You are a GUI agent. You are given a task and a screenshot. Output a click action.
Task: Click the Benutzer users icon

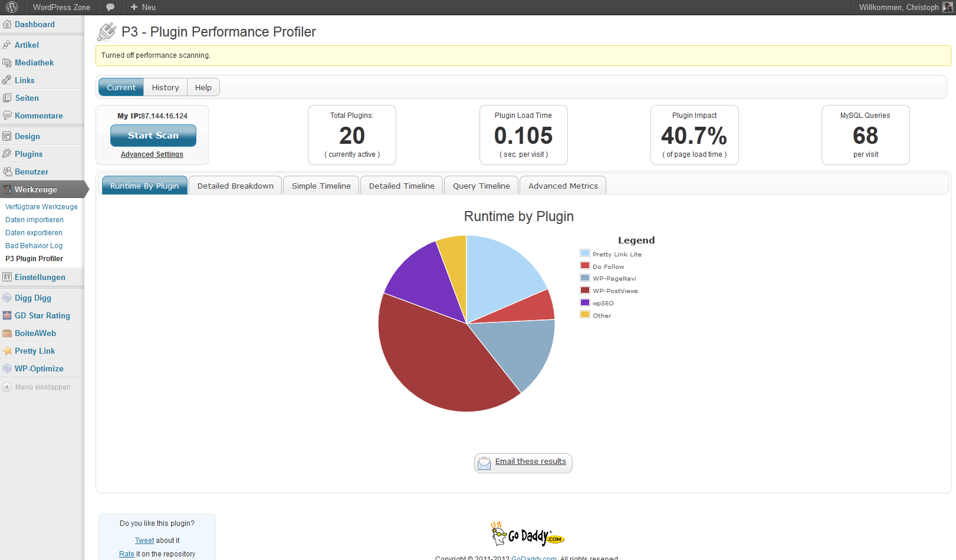point(7,172)
